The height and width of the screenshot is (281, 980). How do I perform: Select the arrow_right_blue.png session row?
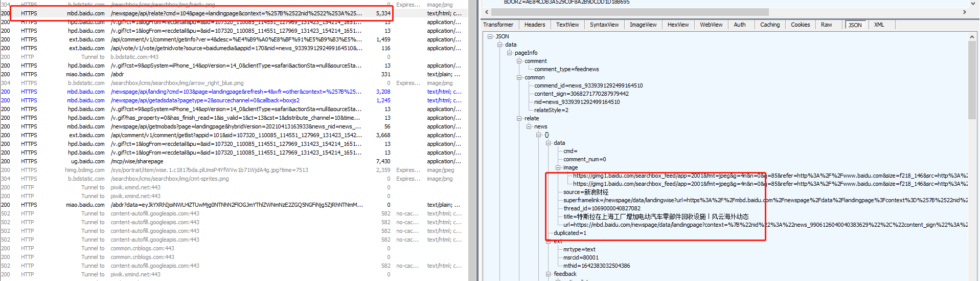(234, 83)
